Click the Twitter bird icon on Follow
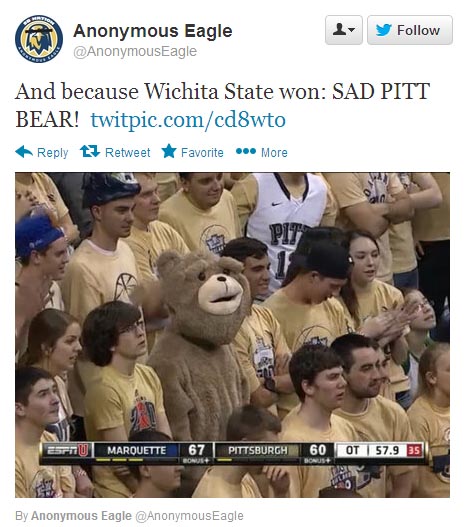 (383, 30)
